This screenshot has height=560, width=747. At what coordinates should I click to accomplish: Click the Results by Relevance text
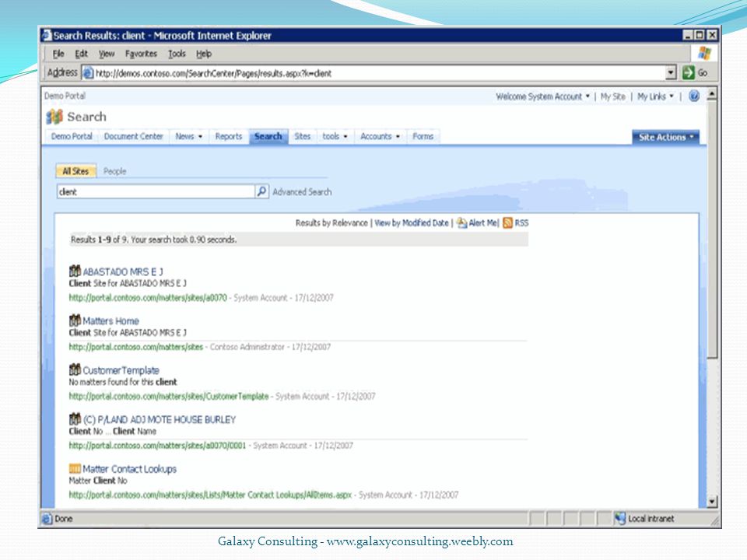[331, 223]
